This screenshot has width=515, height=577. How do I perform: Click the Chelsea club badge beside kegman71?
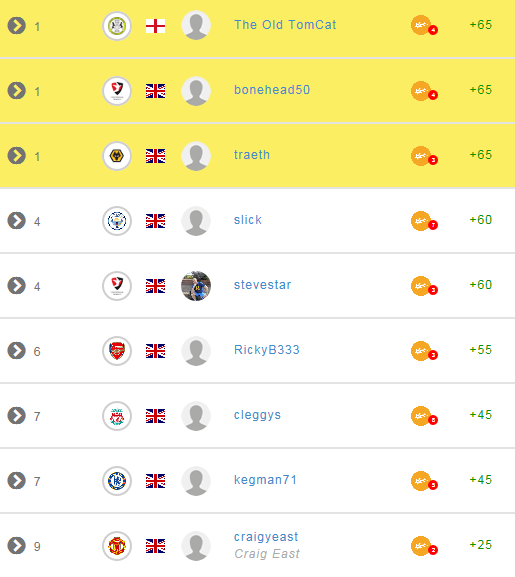coord(117,481)
